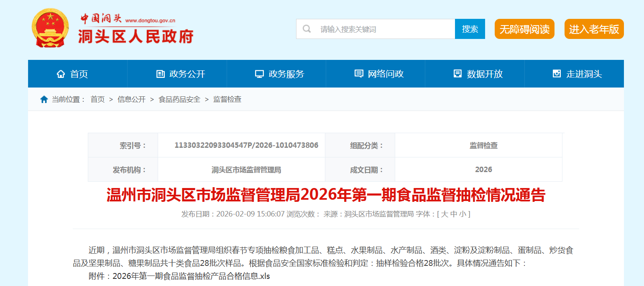644x286 pixels.
Task: Focus the search keyword input field
Action: pos(385,29)
